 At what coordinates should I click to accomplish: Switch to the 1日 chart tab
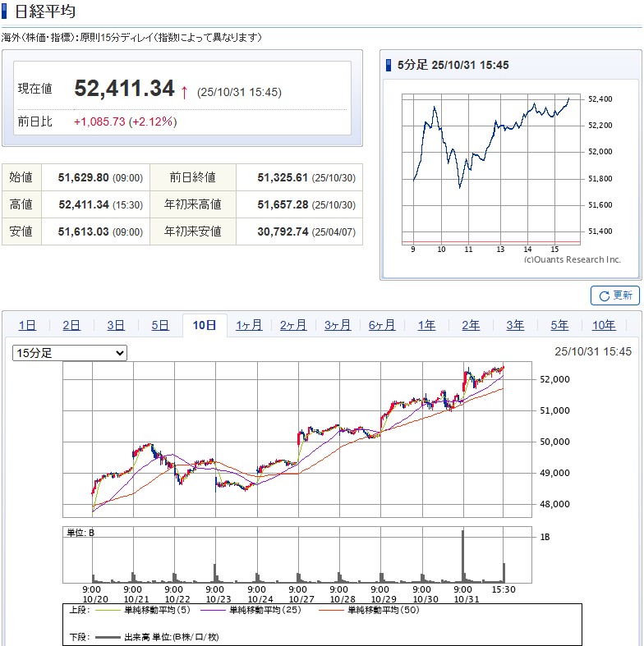pos(27,325)
